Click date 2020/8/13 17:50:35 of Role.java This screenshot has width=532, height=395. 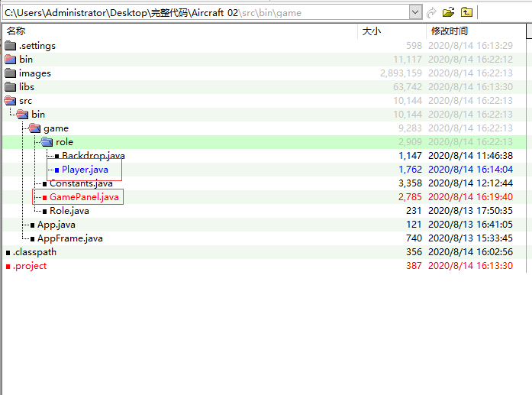coord(470,211)
